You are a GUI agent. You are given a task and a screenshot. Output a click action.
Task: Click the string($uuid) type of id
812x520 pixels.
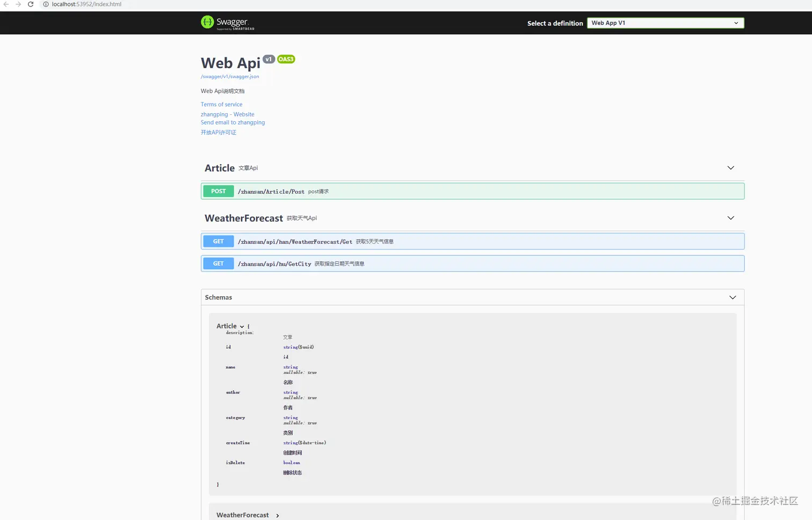[299, 347]
